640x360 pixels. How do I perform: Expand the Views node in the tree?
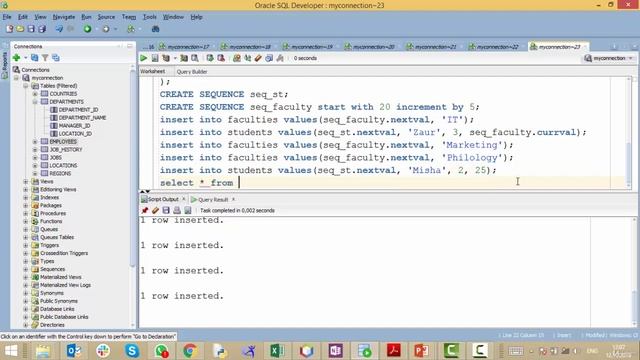pyautogui.click(x=26, y=182)
